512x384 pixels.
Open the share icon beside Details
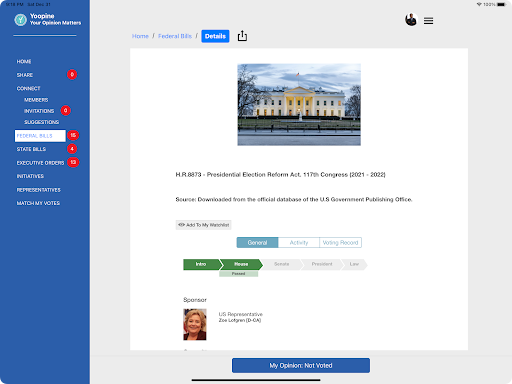click(x=242, y=36)
